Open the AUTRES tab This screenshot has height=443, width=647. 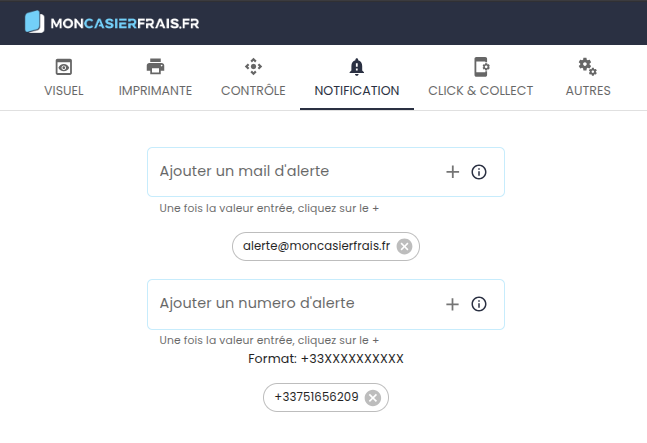(x=588, y=90)
